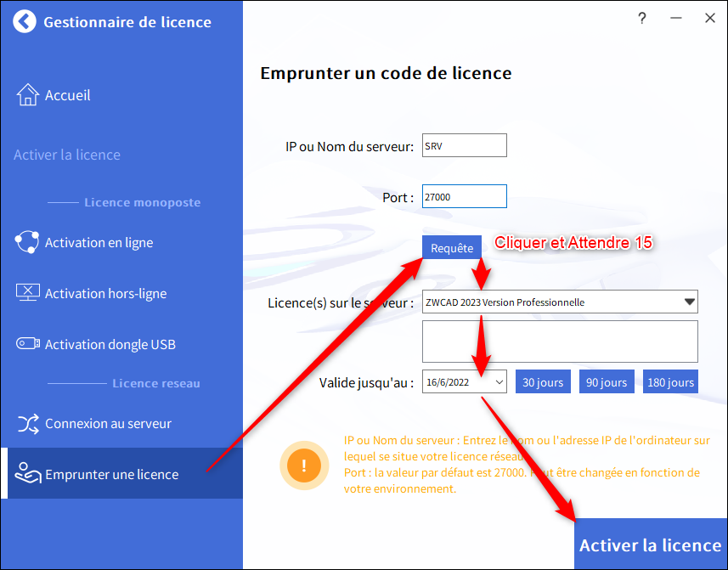728x570 pixels.
Task: Select the 30 jours duration button
Action: [543, 382]
